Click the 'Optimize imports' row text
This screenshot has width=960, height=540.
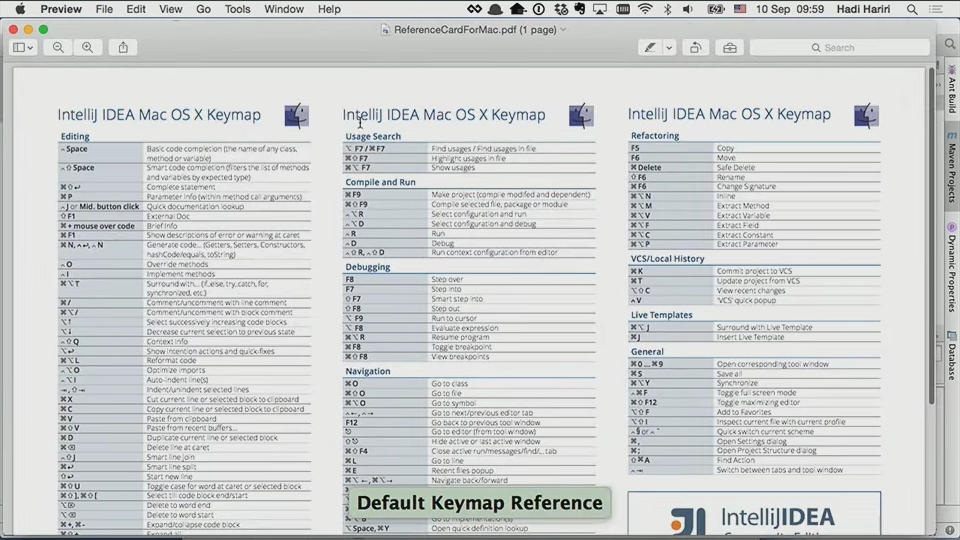[175, 370]
